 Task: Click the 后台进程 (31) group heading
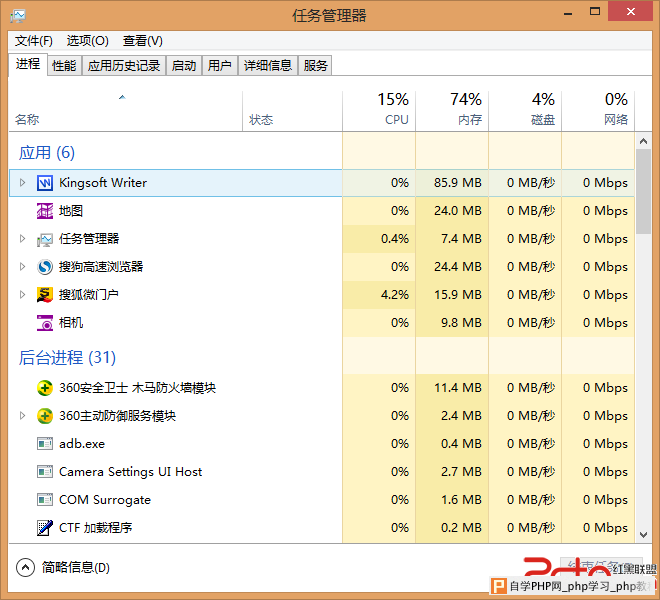[x=67, y=357]
